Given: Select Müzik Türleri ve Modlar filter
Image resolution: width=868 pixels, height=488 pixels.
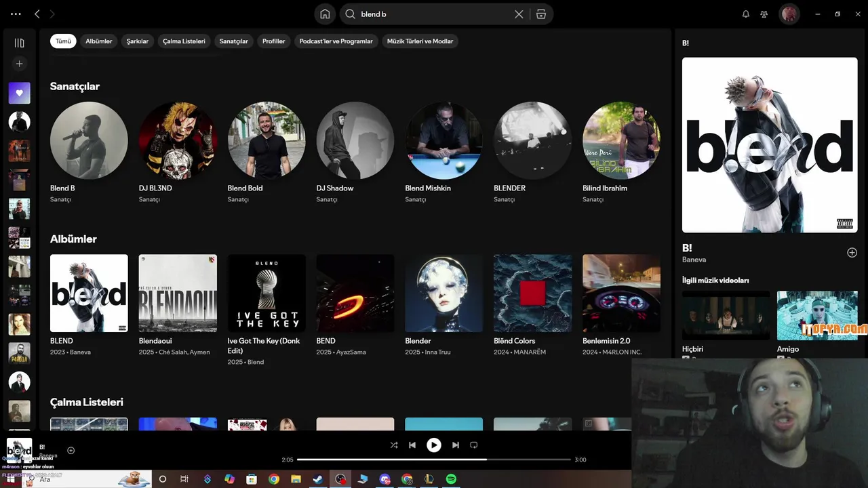Looking at the screenshot, I should click(x=420, y=41).
